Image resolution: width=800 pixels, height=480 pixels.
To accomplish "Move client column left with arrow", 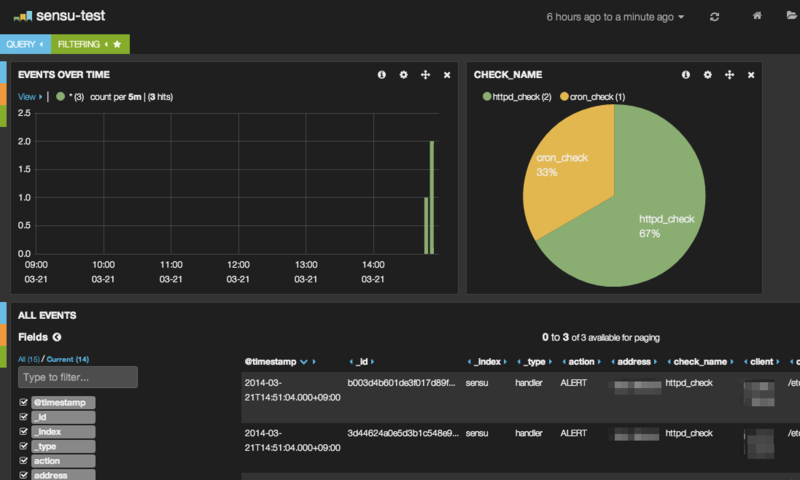I will tap(745, 362).
